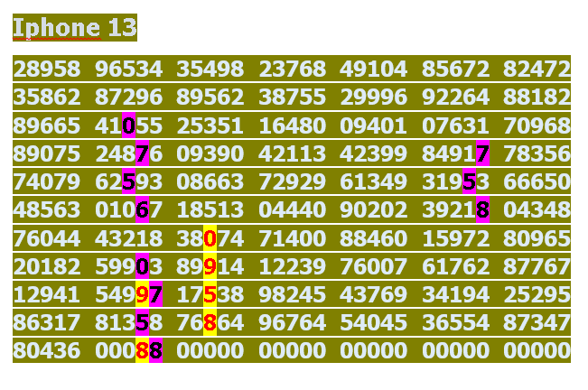Click the magenta-highlighted 5 in 31953
This screenshot has width=588, height=390.
469,182
